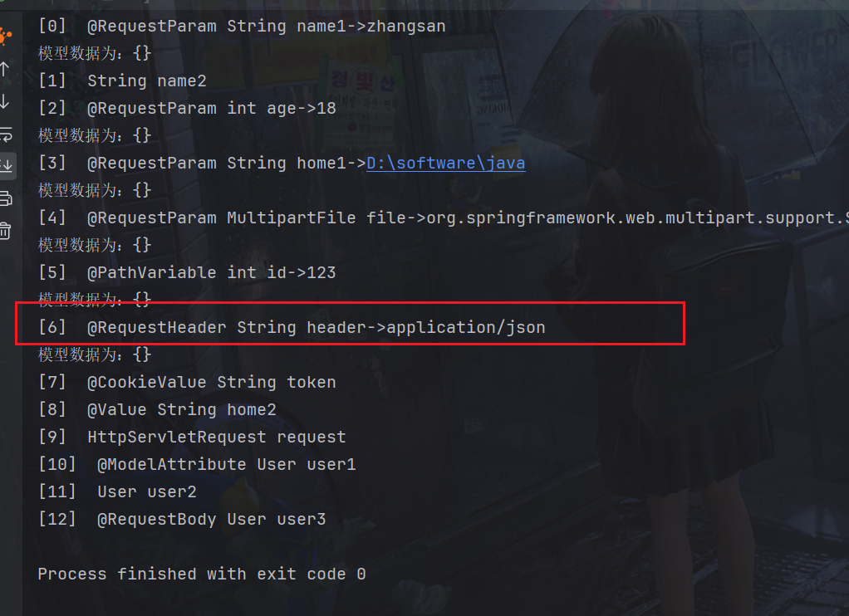Toggle soft-wrap for console output
849x616 pixels.
click(5, 133)
